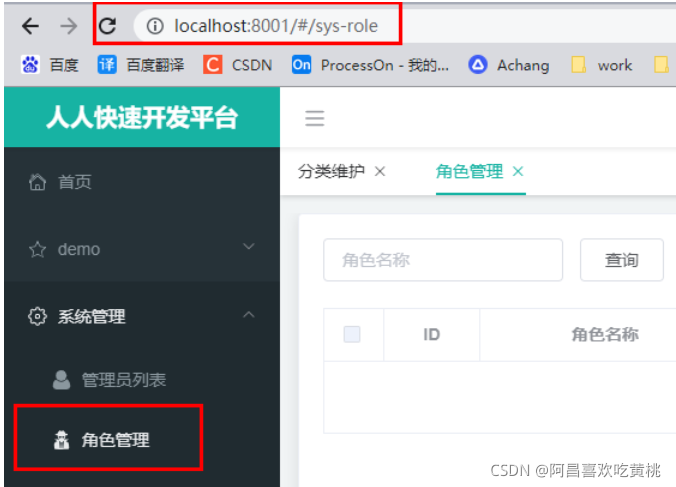676x487 pixels.
Task: Click the site info icon in address bar
Action: [x=155, y=26]
